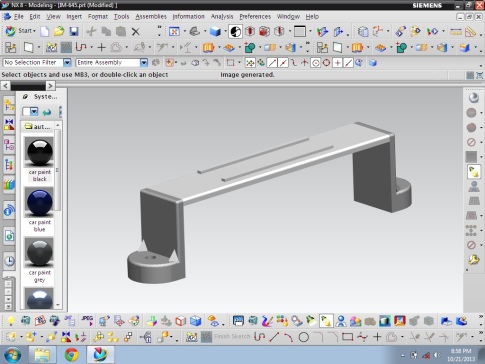Image resolution: width=485 pixels, height=364 pixels.
Task: Select the circle sketch tool
Action: click(x=303, y=337)
